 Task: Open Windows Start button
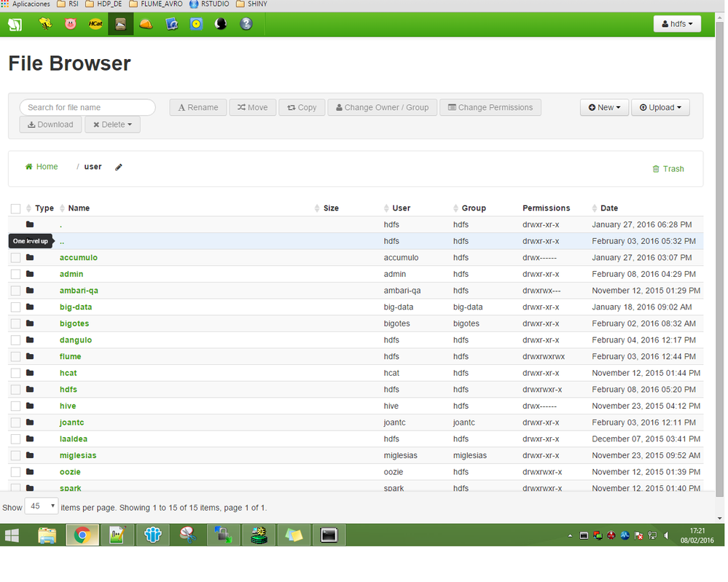tap(12, 535)
